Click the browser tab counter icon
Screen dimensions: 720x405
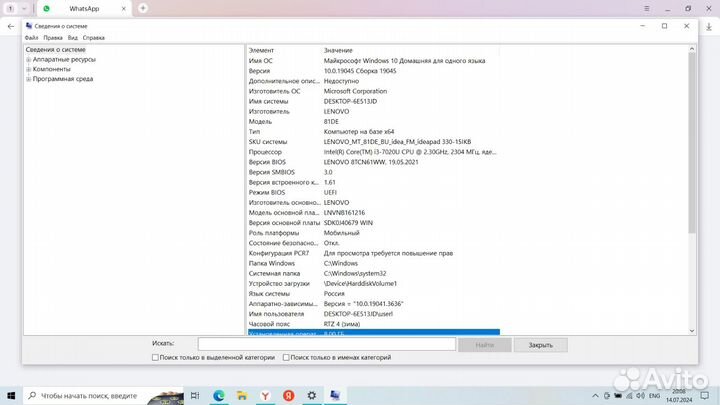(x=10, y=8)
